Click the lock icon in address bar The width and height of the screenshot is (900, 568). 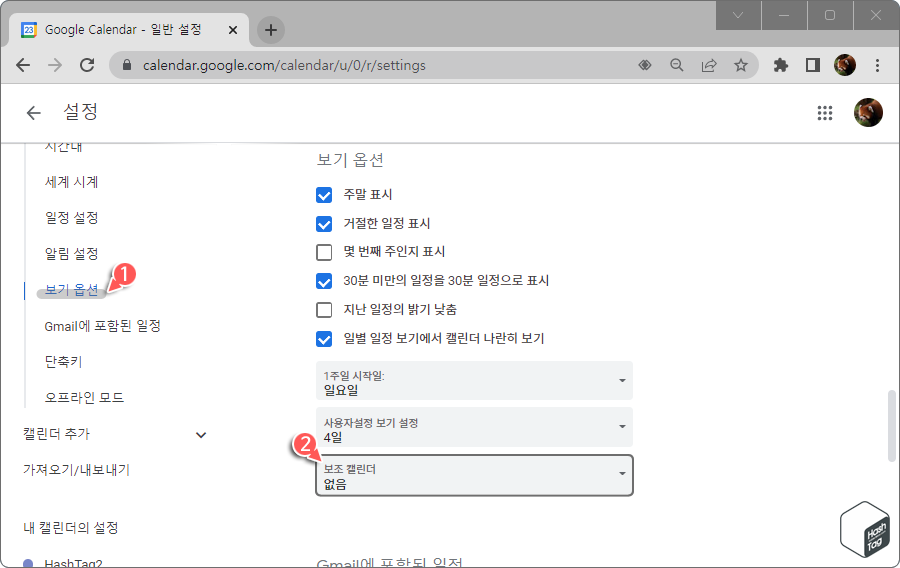tap(127, 65)
